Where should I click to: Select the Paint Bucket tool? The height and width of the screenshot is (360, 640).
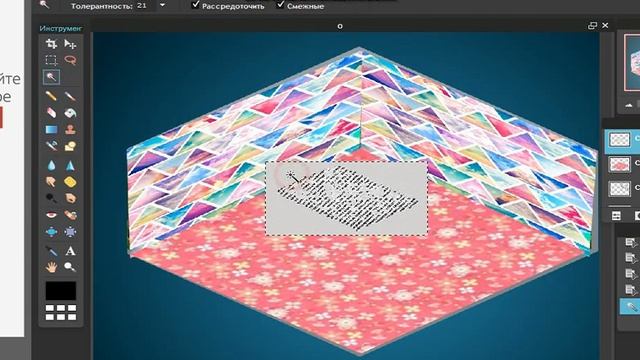pyautogui.click(x=70, y=113)
